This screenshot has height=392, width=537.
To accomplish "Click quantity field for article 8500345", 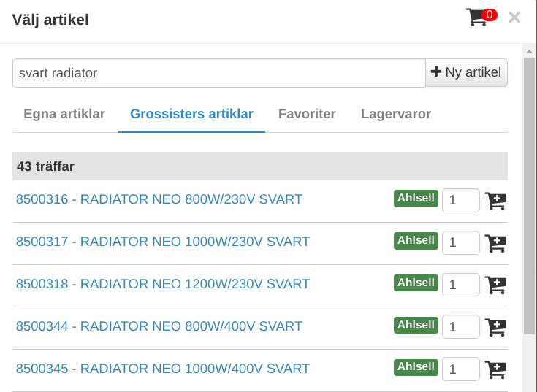I will tap(460, 370).
